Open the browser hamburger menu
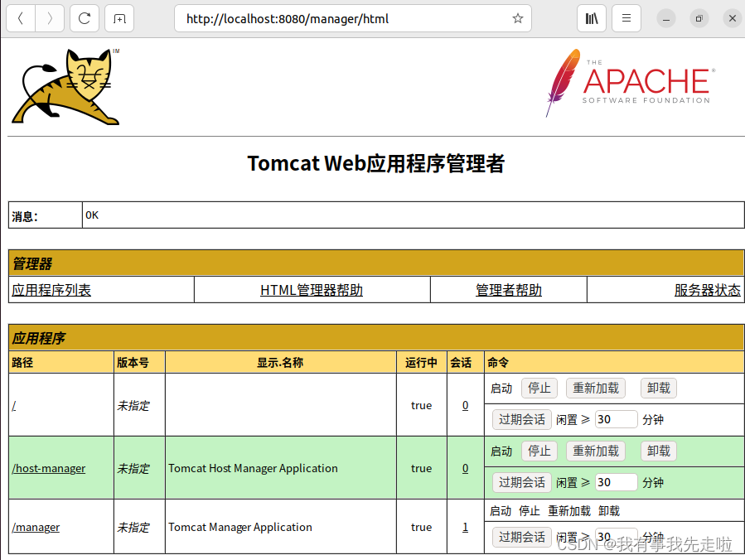The height and width of the screenshot is (560, 745). click(x=626, y=18)
